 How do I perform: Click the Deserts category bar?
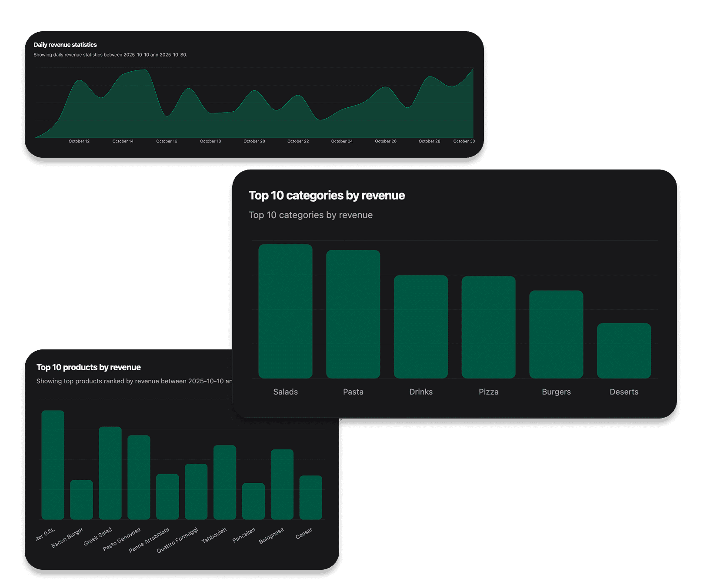pyautogui.click(x=624, y=350)
